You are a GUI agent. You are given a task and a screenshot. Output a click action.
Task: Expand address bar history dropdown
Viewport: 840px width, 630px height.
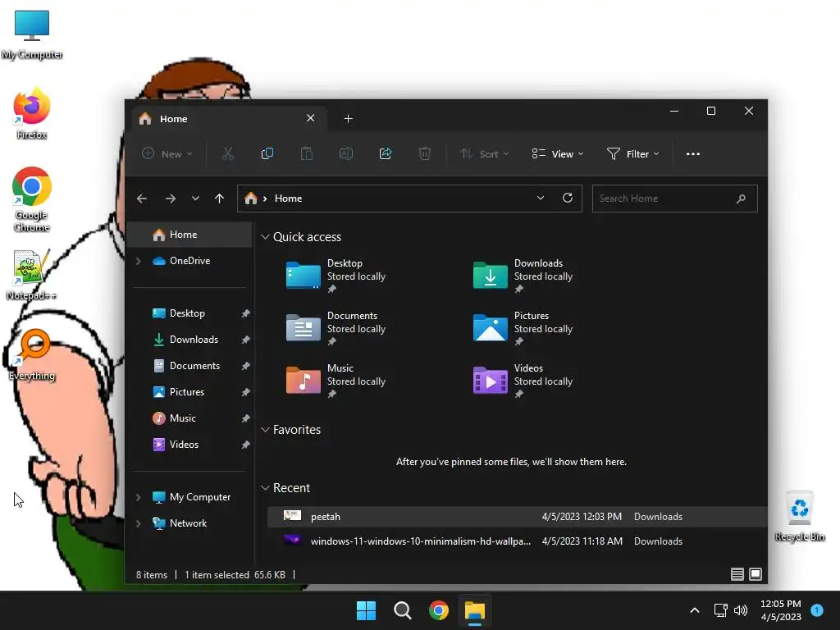click(541, 198)
